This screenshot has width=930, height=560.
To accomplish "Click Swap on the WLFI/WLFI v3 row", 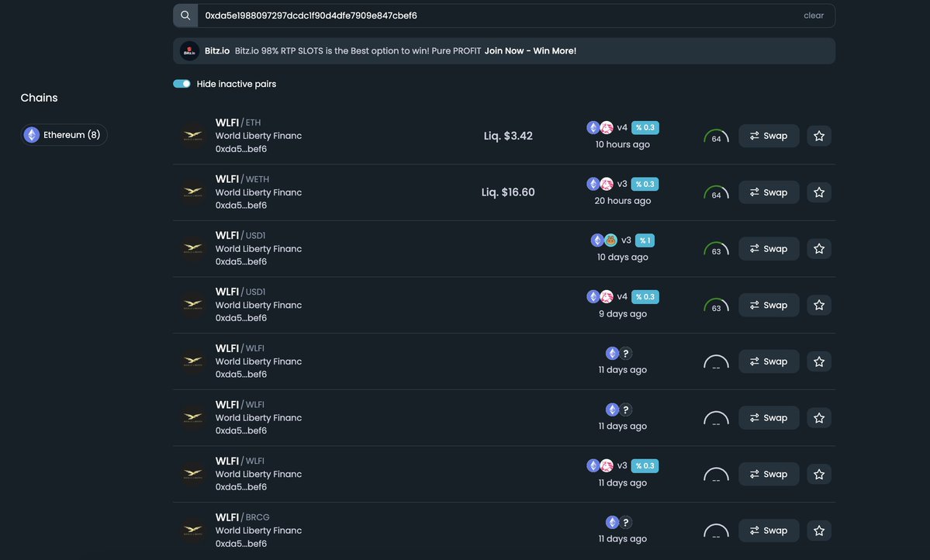I will [x=769, y=474].
